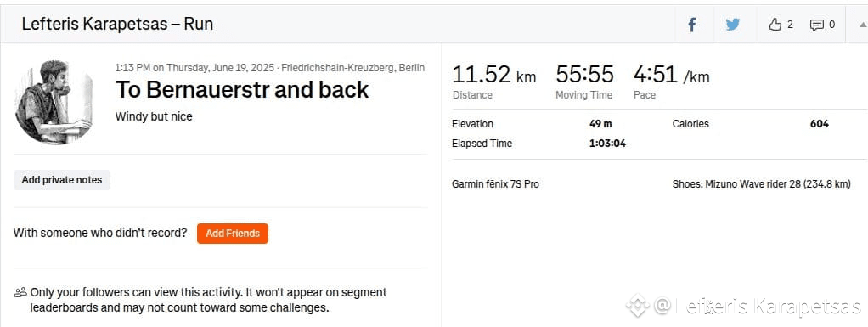Click the Mizuno Wave rider 28 shoes entry
This screenshot has width=868, height=327.
[761, 184]
